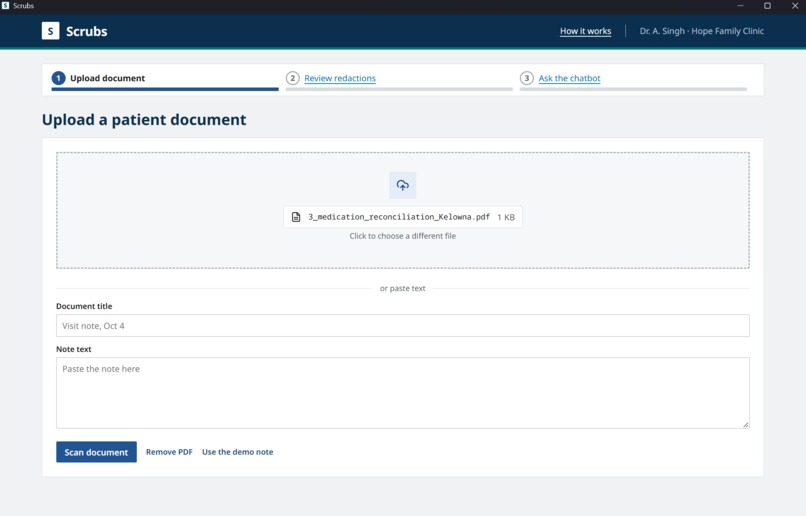The image size is (806, 516).
Task: Open the How it works link
Action: pyautogui.click(x=585, y=31)
